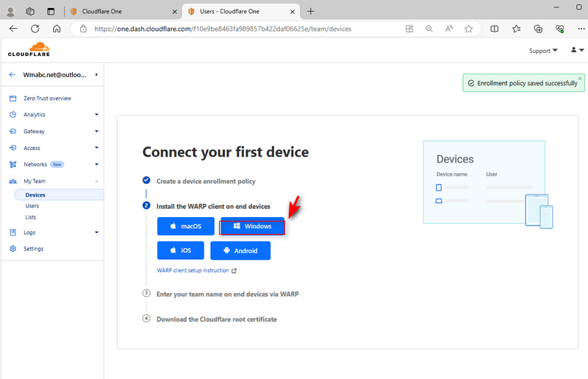Image resolution: width=588 pixels, height=379 pixels.
Task: Open the user account dropdown icon
Action: (577, 50)
